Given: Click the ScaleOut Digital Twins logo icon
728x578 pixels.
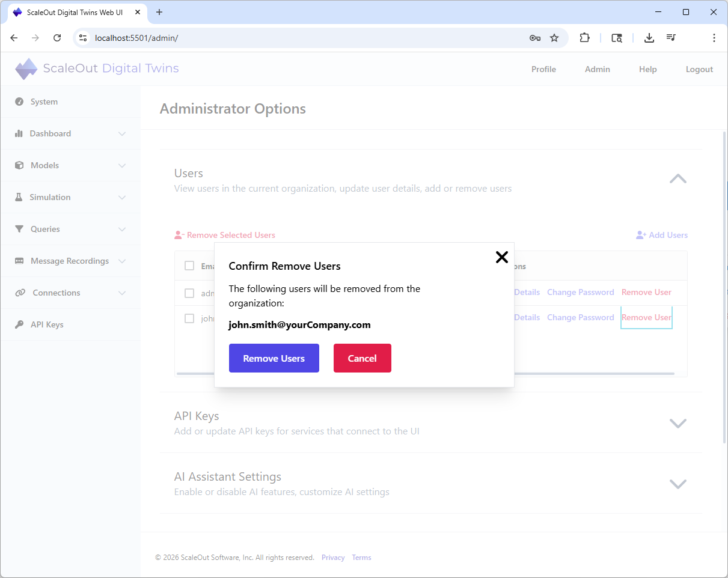Looking at the screenshot, I should [x=26, y=68].
